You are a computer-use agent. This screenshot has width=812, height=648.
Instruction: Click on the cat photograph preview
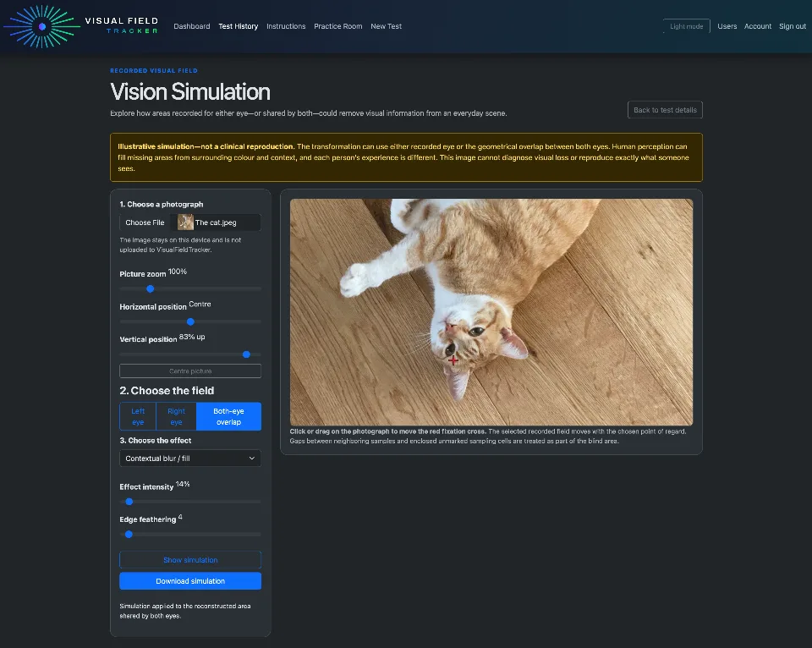[491, 312]
